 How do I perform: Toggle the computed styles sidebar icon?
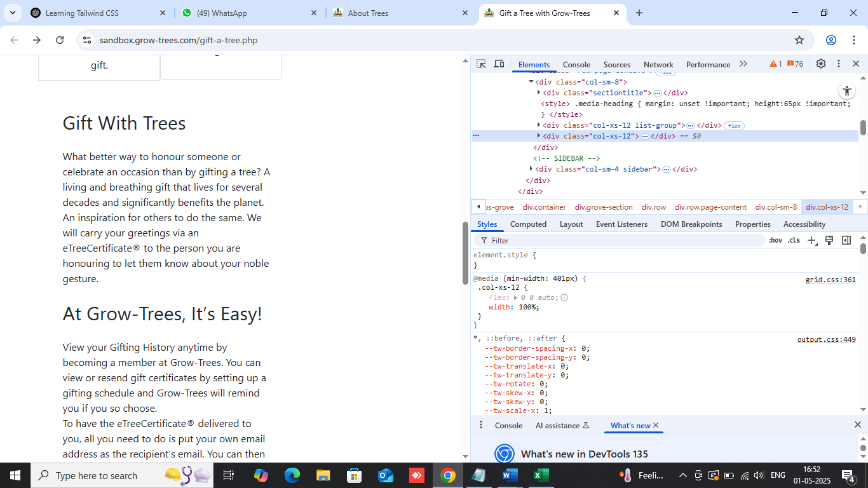846,240
